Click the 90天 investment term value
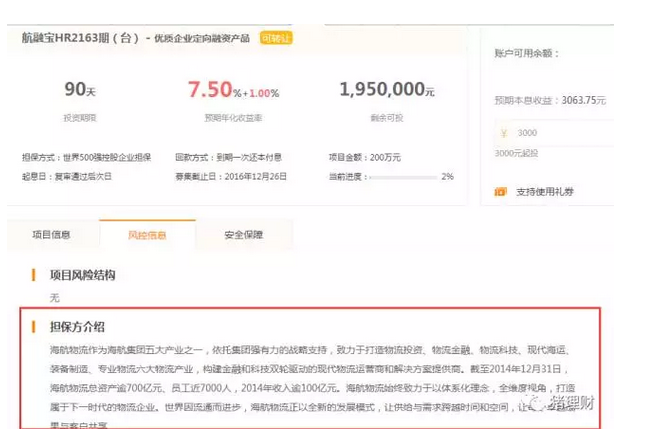This screenshot has width=646, height=447. (80, 89)
